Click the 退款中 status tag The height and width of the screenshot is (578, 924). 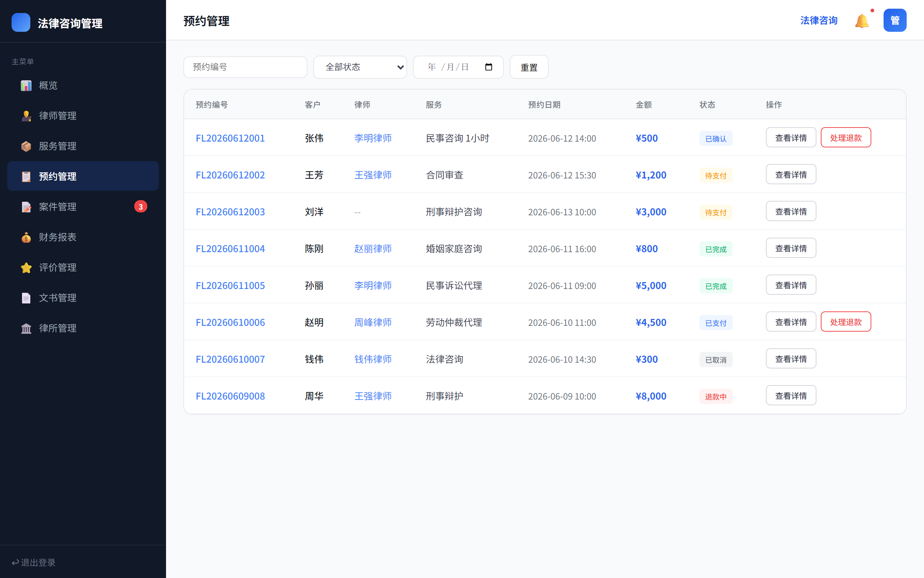tap(715, 396)
